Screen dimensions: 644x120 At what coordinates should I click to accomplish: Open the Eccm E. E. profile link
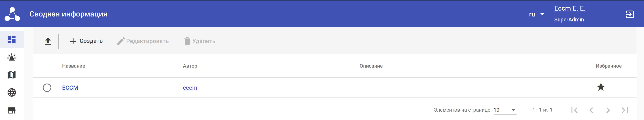[x=570, y=8]
